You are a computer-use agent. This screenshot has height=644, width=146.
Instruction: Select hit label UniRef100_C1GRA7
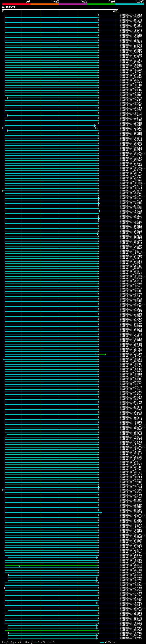131,249
